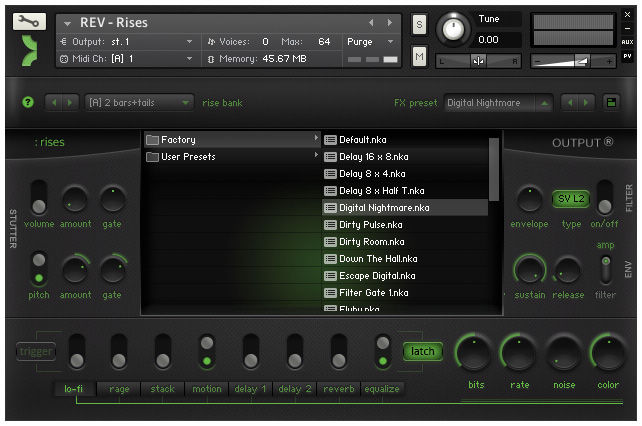This screenshot has height=426, width=642.
Task: Solo the instrument with the S button
Action: coord(419,25)
